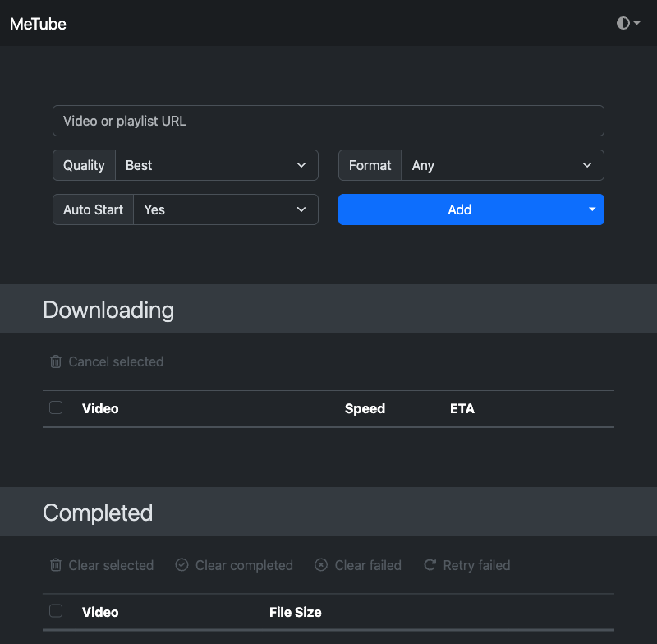Click the Auto Start label
The height and width of the screenshot is (644, 657).
(93, 209)
